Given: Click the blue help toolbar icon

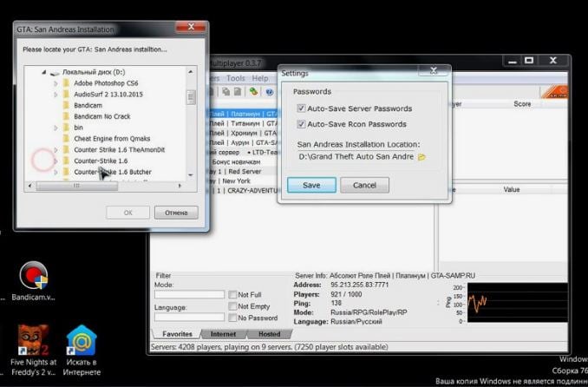Looking at the screenshot, I should point(269,92).
